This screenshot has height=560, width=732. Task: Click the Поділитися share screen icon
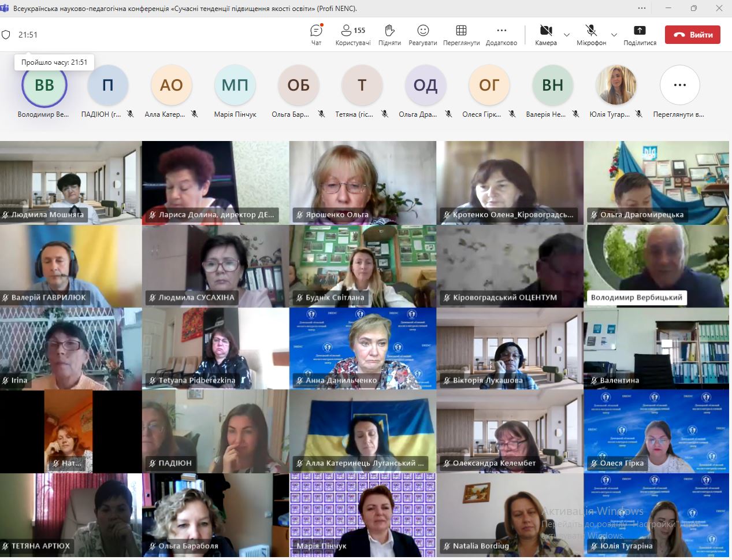640,34
